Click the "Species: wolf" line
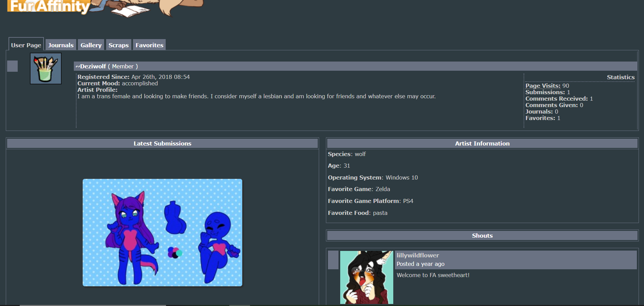This screenshot has width=644, height=306. [x=347, y=154]
